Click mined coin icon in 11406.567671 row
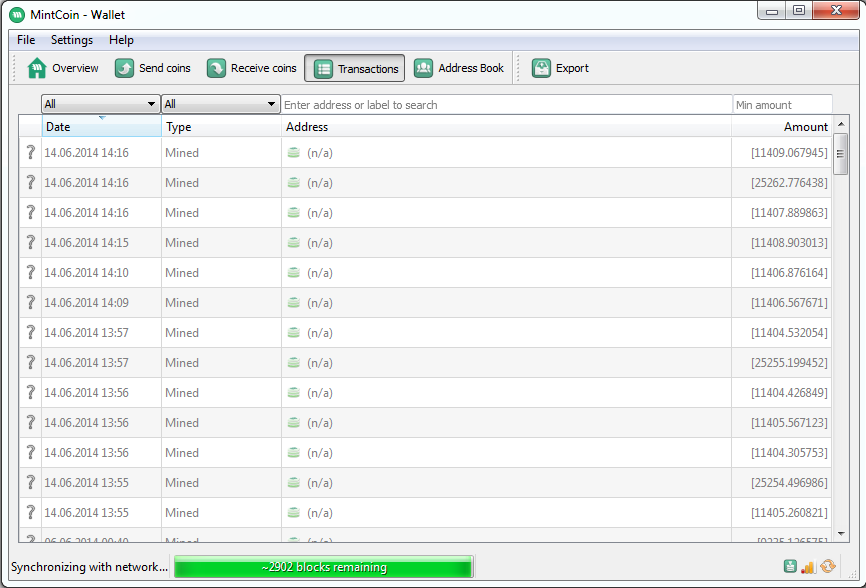Image resolution: width=866 pixels, height=588 pixels. pyautogui.click(x=294, y=303)
